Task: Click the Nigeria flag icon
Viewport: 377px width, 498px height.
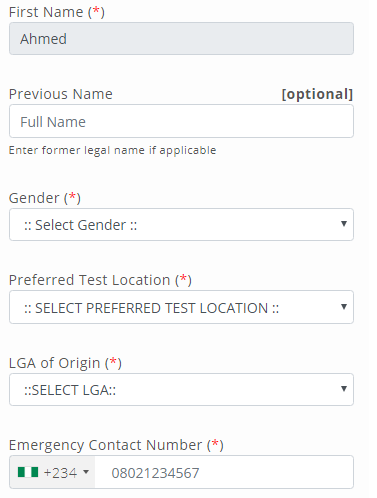Action: coord(28,472)
